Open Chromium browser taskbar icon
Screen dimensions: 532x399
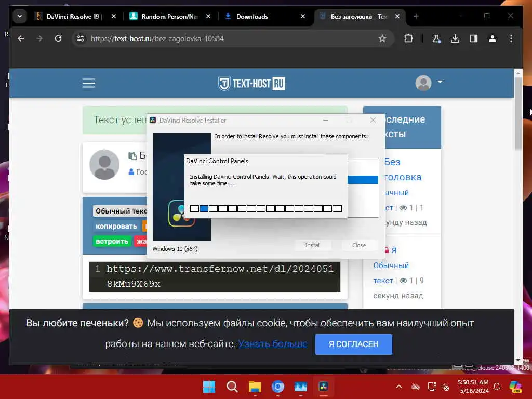coord(278,387)
